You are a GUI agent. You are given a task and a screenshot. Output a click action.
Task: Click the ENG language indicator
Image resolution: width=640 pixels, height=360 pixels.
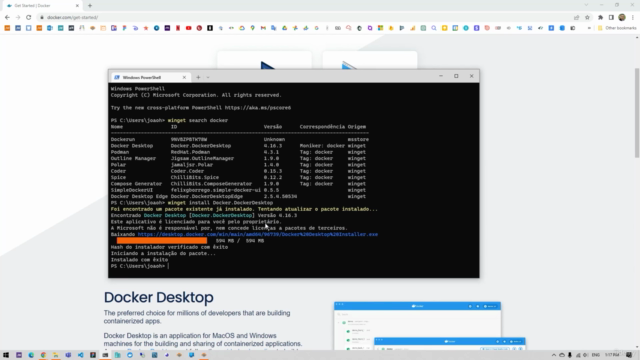(x=596, y=355)
